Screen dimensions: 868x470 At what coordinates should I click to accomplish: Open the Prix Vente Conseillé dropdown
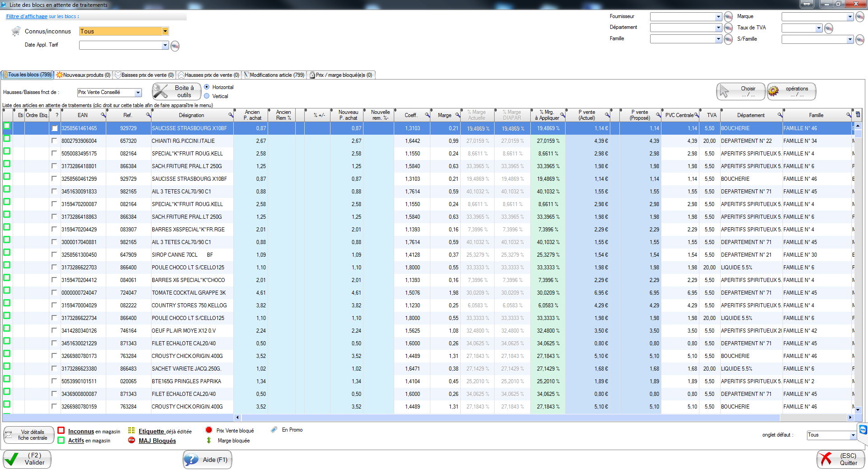click(138, 92)
